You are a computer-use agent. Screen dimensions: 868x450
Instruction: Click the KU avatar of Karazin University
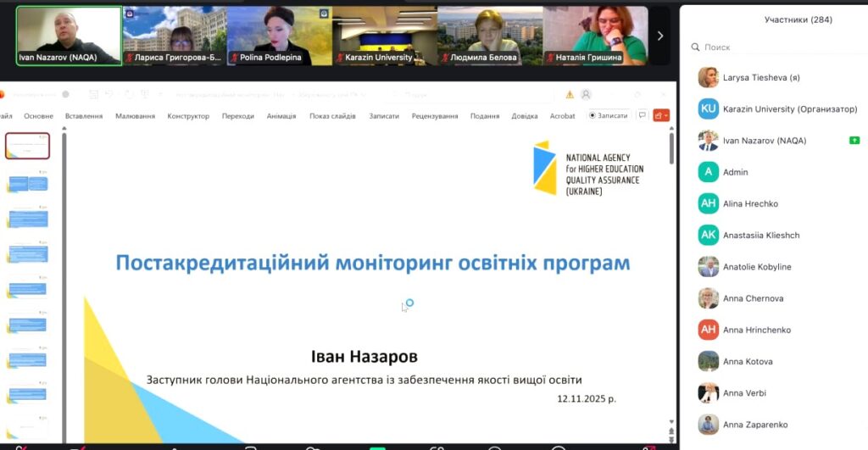click(708, 109)
